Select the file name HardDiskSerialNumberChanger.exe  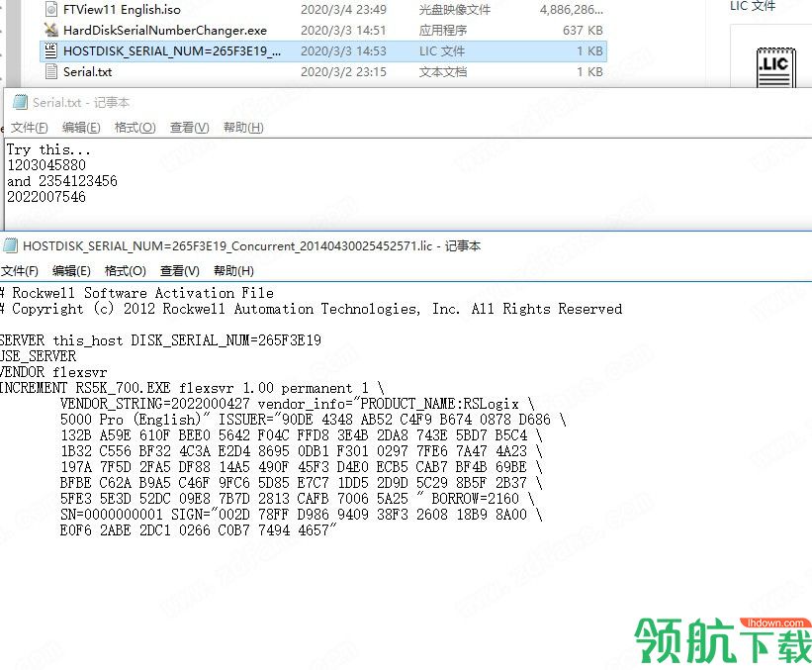click(x=165, y=30)
